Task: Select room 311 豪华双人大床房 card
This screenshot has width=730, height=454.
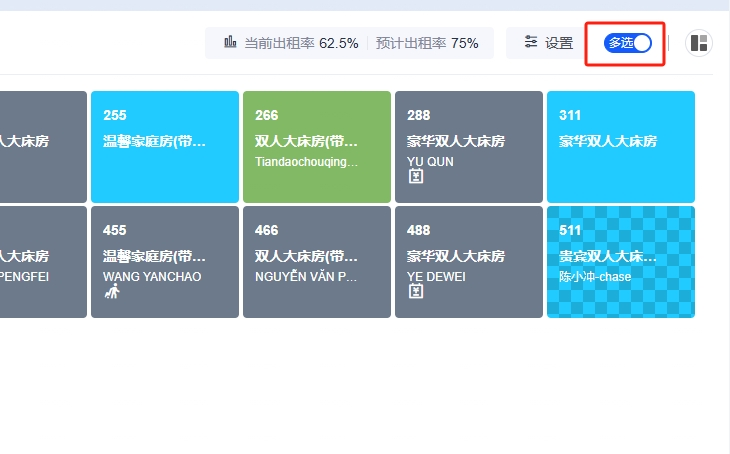Action: point(620,146)
